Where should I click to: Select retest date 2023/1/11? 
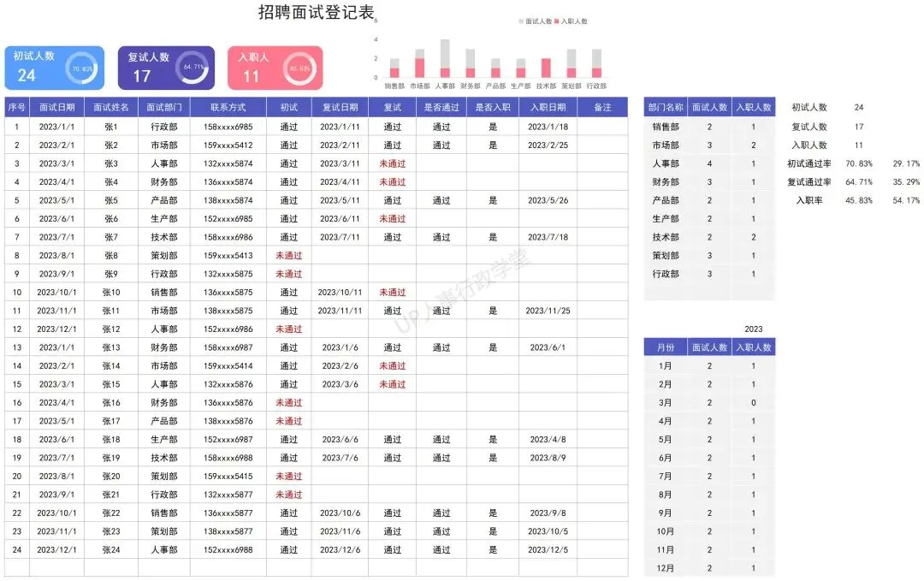[x=340, y=127]
